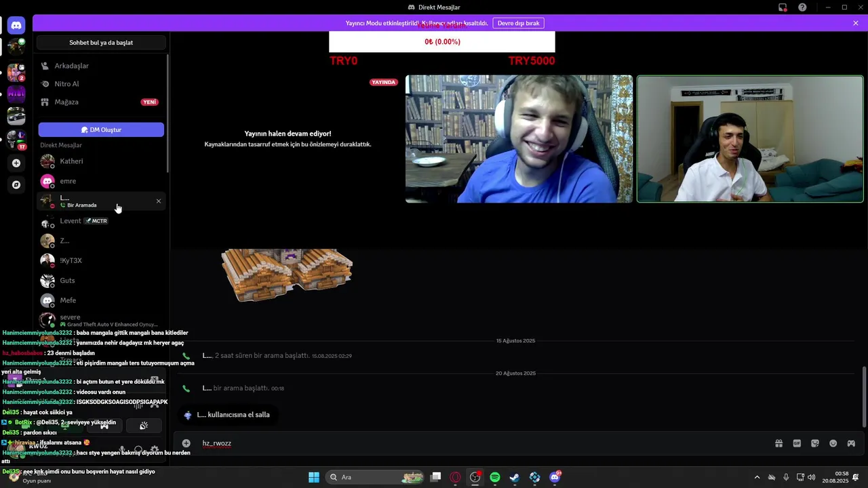Open DM with severe
The height and width of the screenshot is (488, 868).
101,320
